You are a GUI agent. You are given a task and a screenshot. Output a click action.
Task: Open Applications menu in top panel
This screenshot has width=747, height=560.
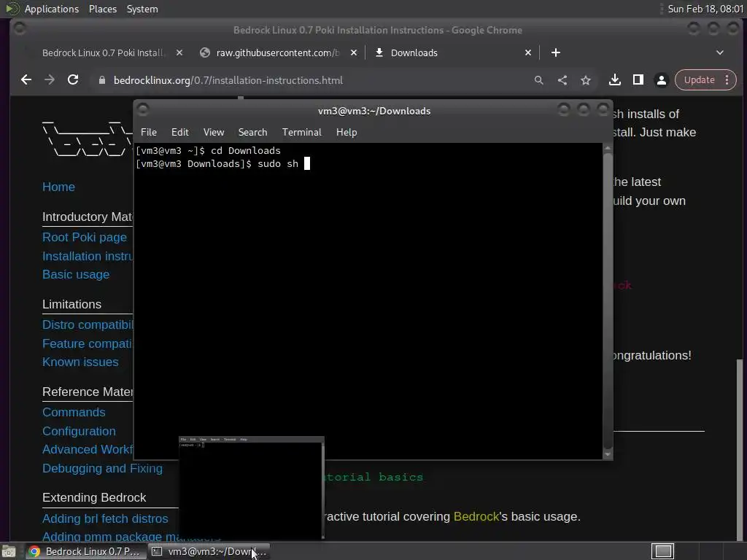tap(52, 9)
